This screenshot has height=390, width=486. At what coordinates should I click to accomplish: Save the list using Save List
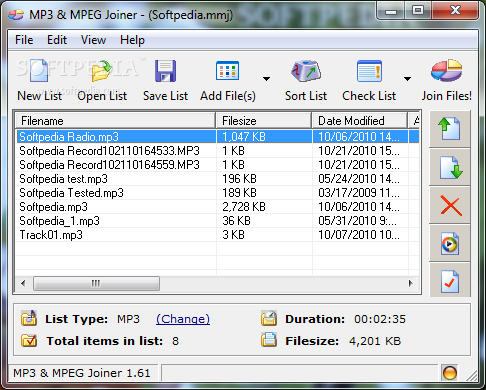point(165,81)
